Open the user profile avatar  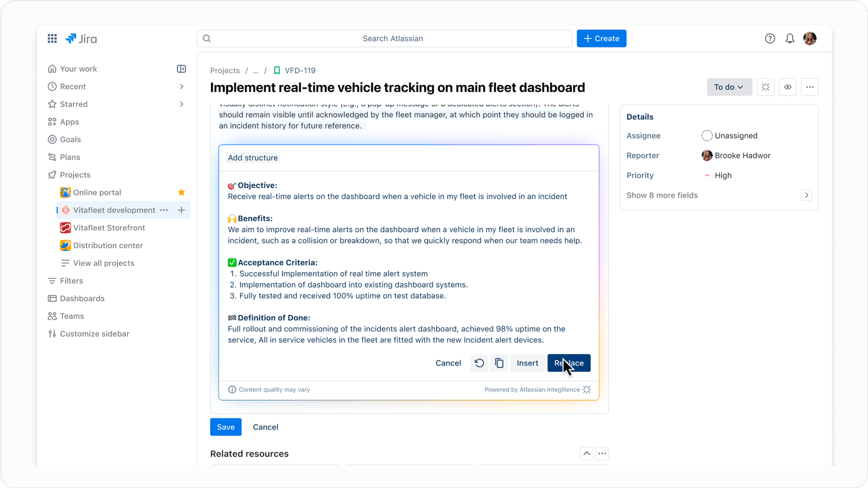pyautogui.click(x=810, y=39)
